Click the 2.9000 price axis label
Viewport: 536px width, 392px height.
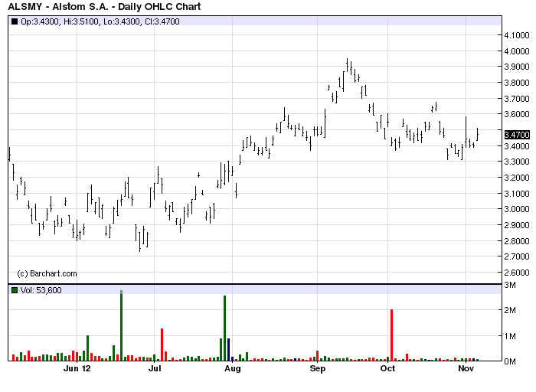coord(517,225)
